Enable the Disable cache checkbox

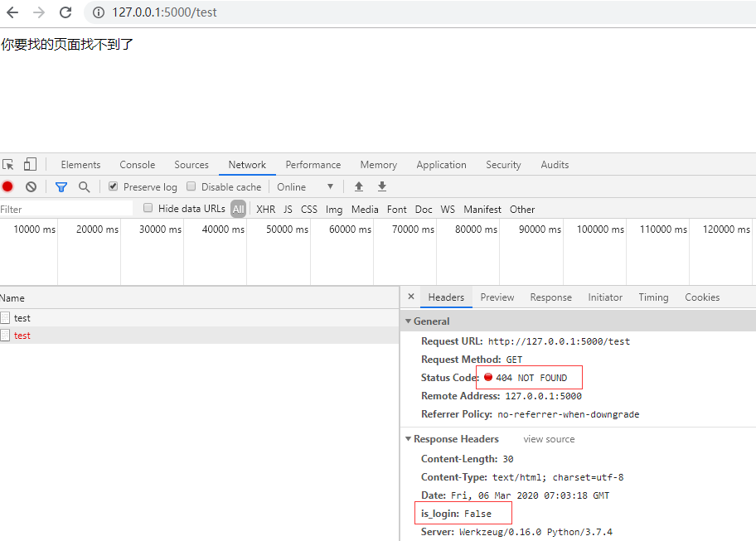191,186
